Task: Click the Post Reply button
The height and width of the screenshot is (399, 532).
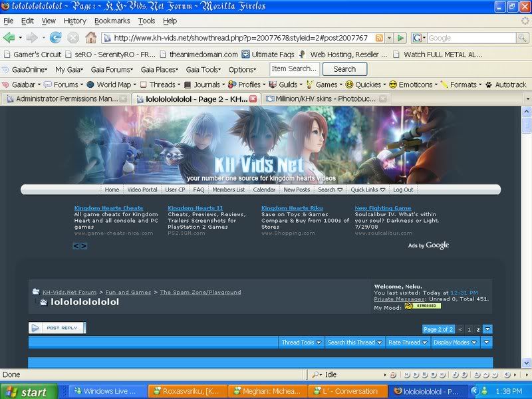Action: 57,328
